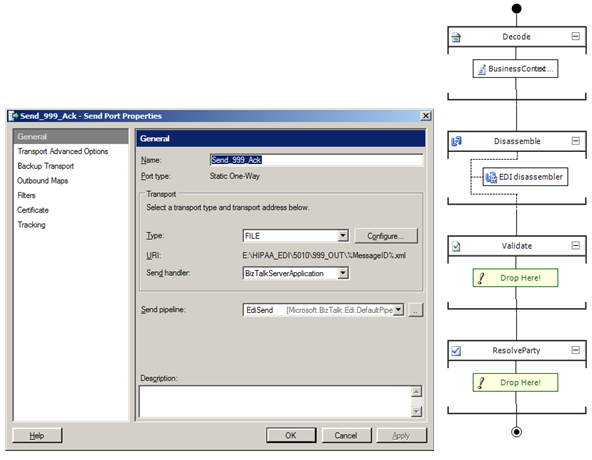Collapse the ResolveParty stage

pyautogui.click(x=575, y=350)
